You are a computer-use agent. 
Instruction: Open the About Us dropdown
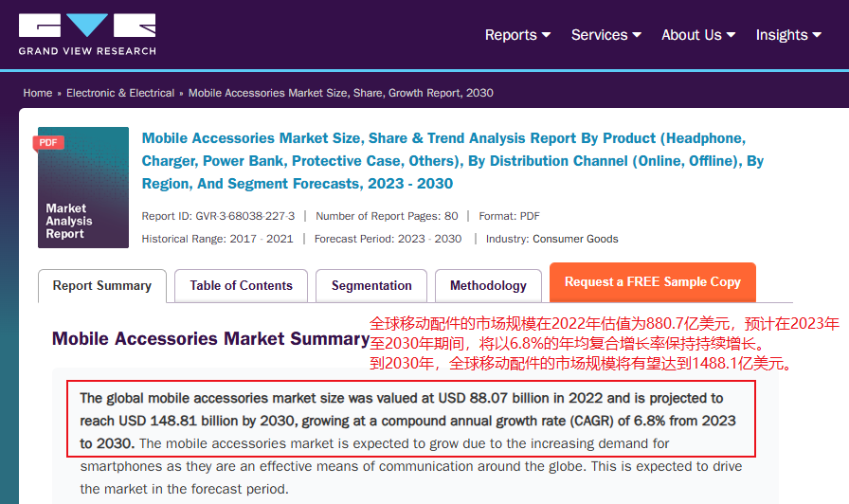tap(698, 35)
